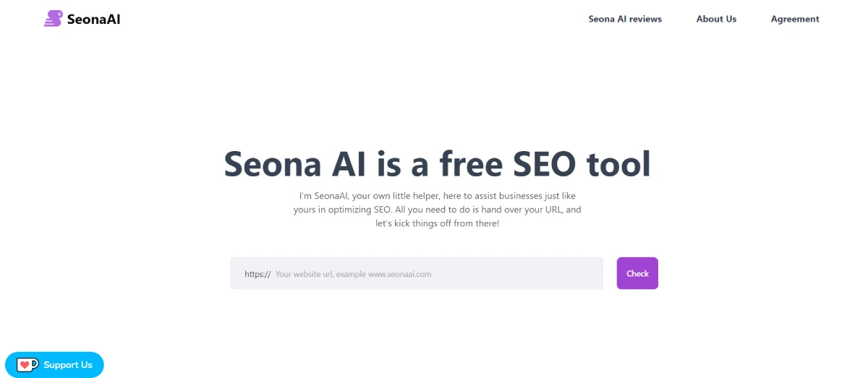Click the "www.seonaai.com" example in the placeholder
Screen dimensions: 868x378
[x=399, y=275]
